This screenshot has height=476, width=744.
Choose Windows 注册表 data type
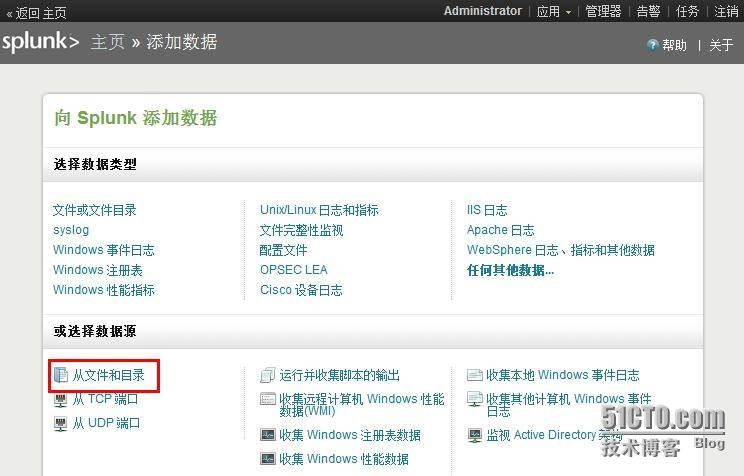97,270
